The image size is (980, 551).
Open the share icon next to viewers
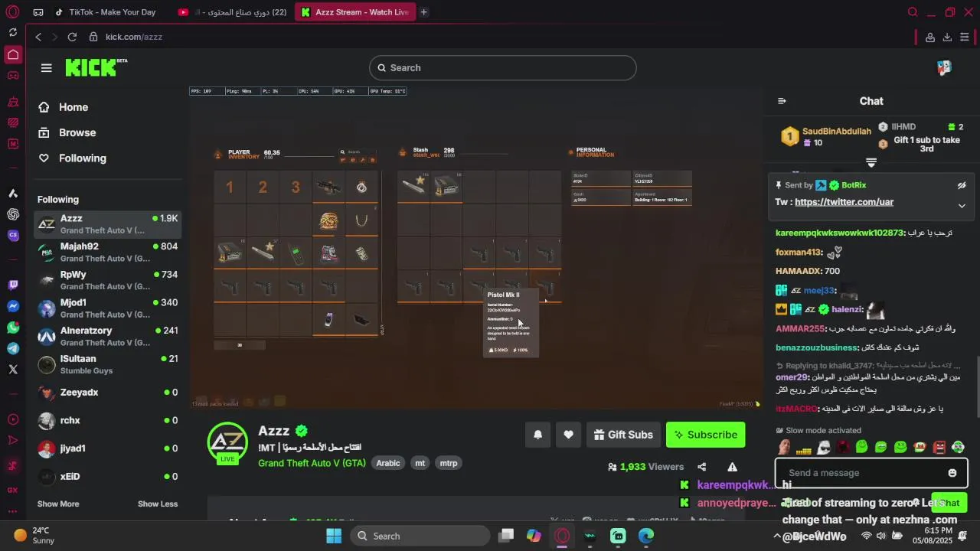coord(701,467)
